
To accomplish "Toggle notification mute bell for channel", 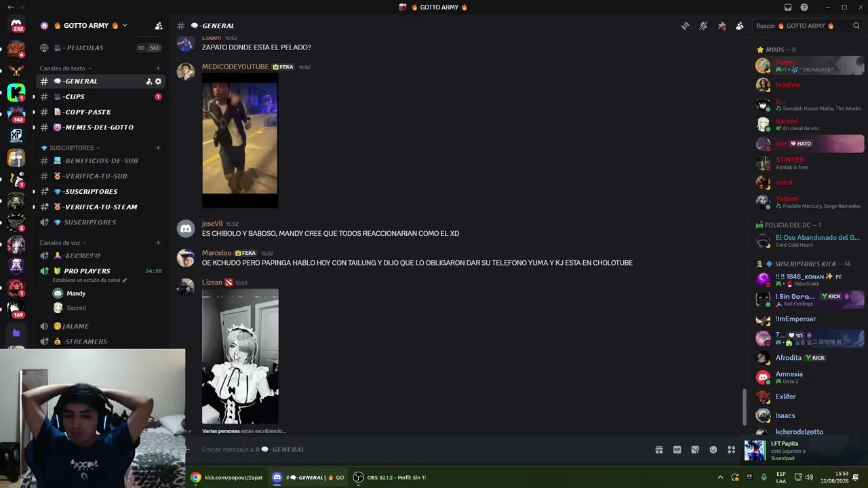I will point(703,26).
